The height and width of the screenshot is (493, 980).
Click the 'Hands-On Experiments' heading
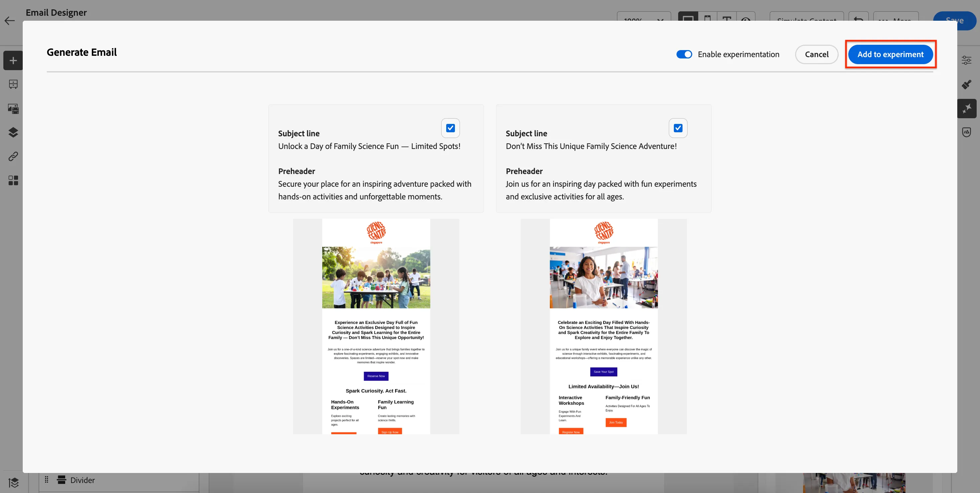(345, 404)
